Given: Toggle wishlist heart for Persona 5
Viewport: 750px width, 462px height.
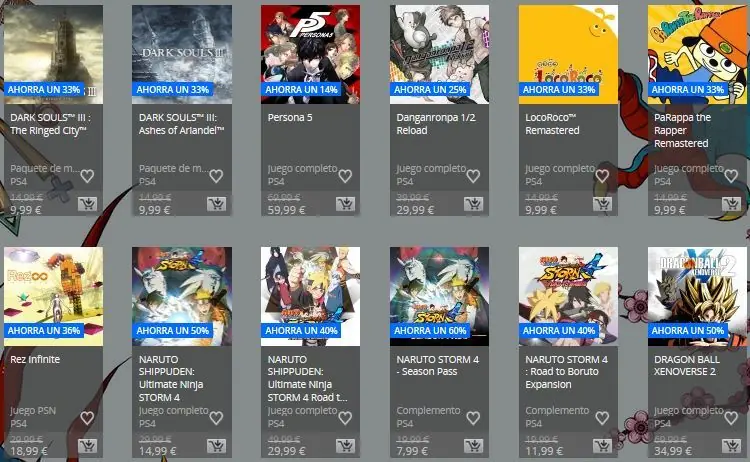Looking at the screenshot, I should 345,176.
